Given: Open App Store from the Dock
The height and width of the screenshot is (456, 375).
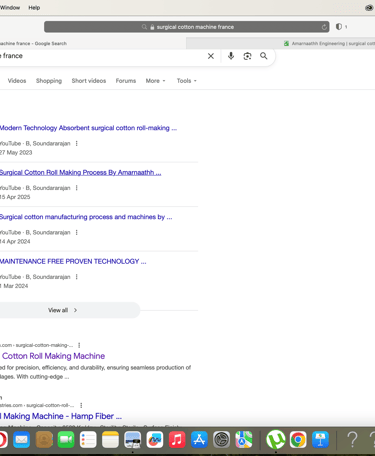Looking at the screenshot, I should 199,440.
